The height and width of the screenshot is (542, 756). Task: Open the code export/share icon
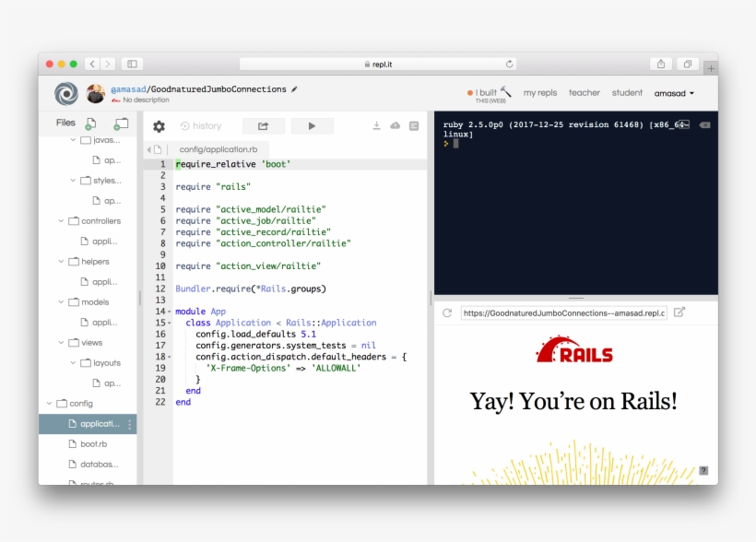tap(263, 125)
